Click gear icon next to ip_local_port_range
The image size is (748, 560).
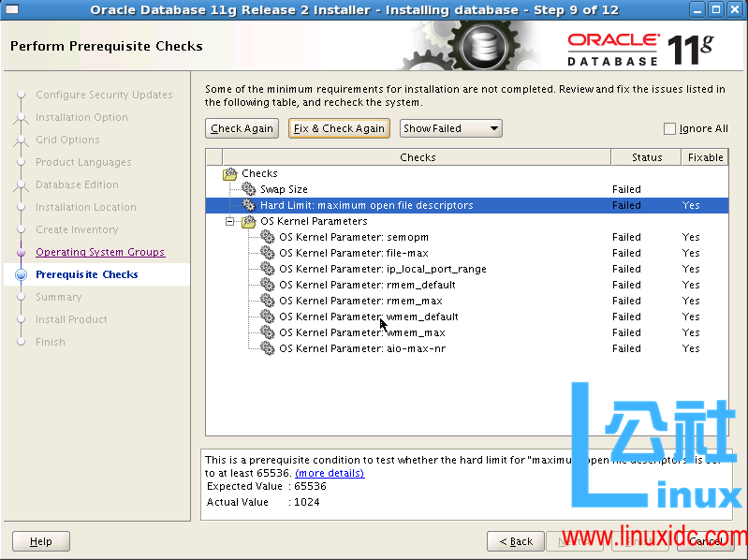click(x=268, y=270)
